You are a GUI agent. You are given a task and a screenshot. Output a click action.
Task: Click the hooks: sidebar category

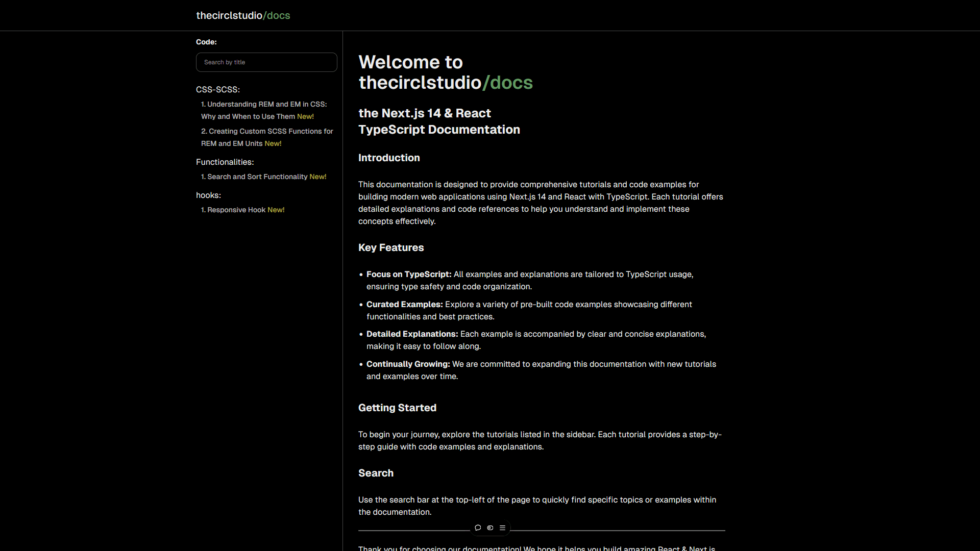pyautogui.click(x=208, y=195)
